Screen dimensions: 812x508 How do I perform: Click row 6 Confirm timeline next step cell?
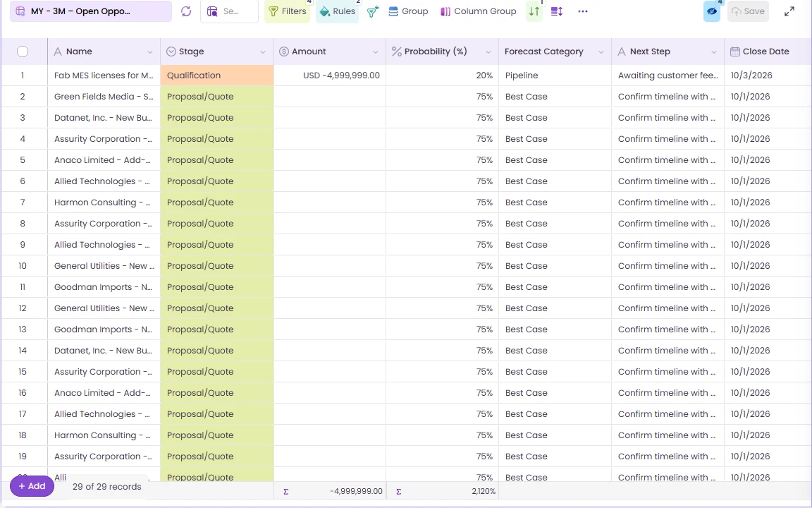(668, 181)
